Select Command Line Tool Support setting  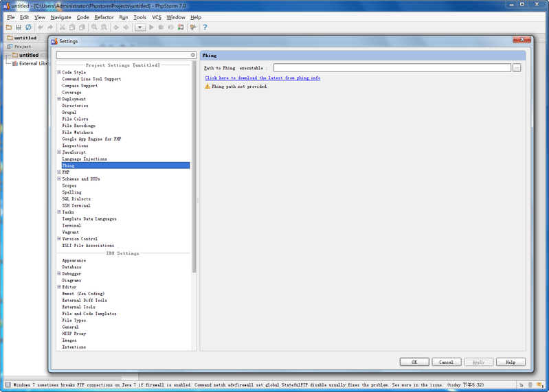coord(91,79)
